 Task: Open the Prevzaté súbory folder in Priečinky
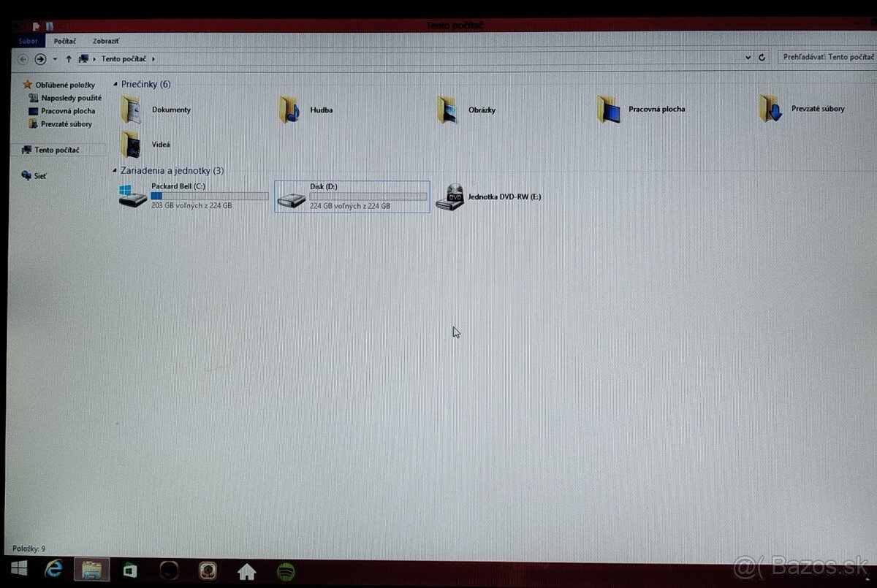coord(802,109)
